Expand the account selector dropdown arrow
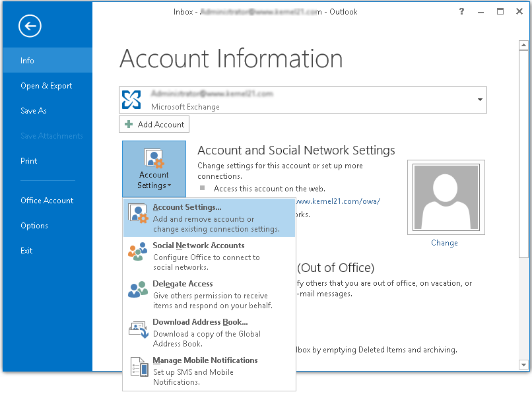 tap(480, 100)
